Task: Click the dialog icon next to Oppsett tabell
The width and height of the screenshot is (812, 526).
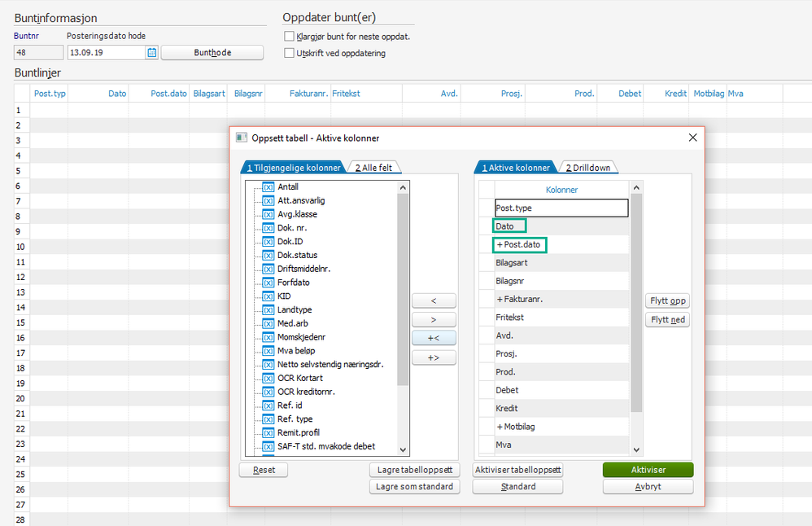Action: coord(242,138)
